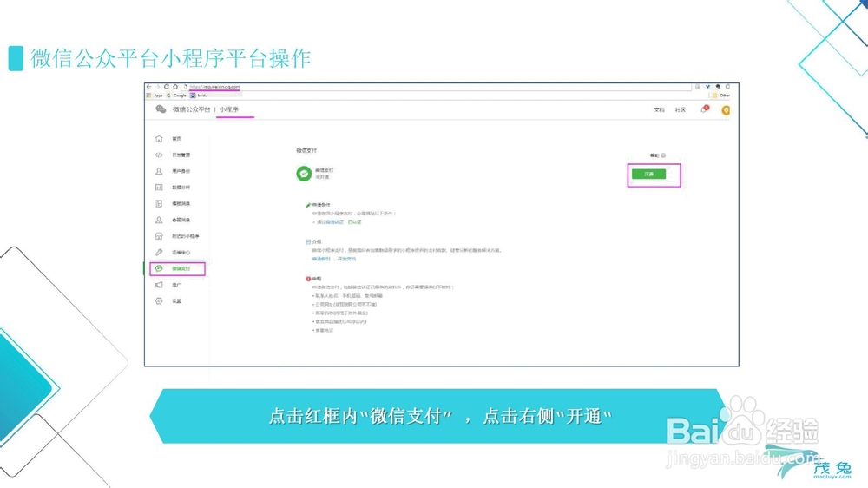Click the browser forward arrow

(157, 87)
